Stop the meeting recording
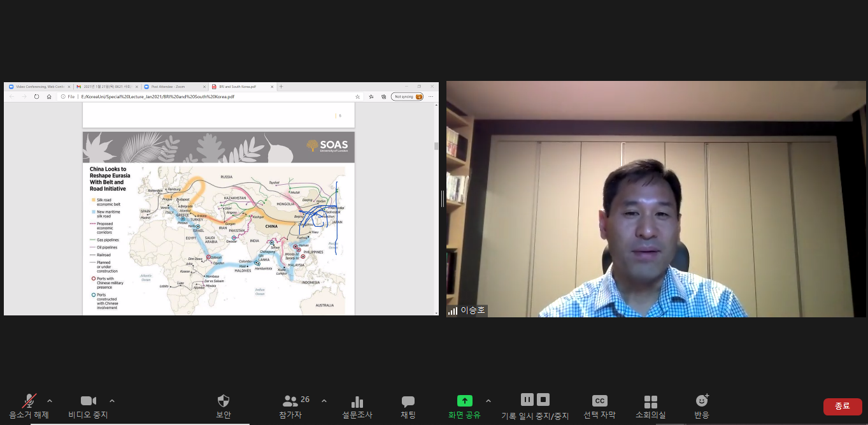The width and height of the screenshot is (868, 425). [543, 400]
